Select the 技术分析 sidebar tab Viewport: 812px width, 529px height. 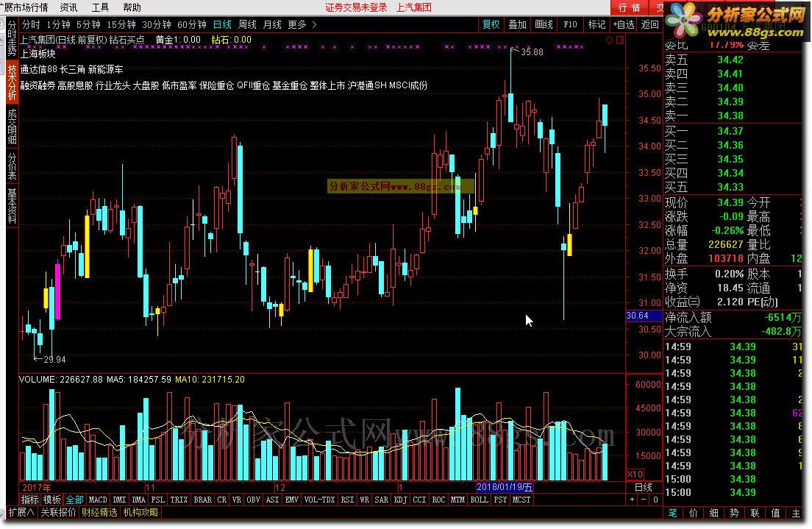point(13,82)
